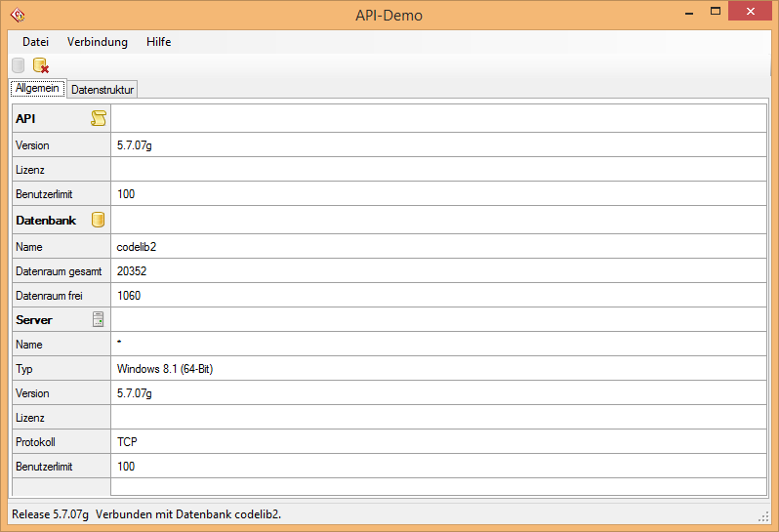Screen dimensions: 779x532
Task: Maximize the API-Demo window
Action: 716,11
